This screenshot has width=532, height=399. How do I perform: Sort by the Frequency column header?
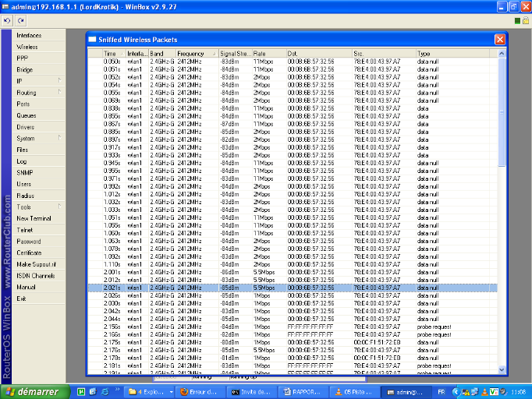(197, 53)
